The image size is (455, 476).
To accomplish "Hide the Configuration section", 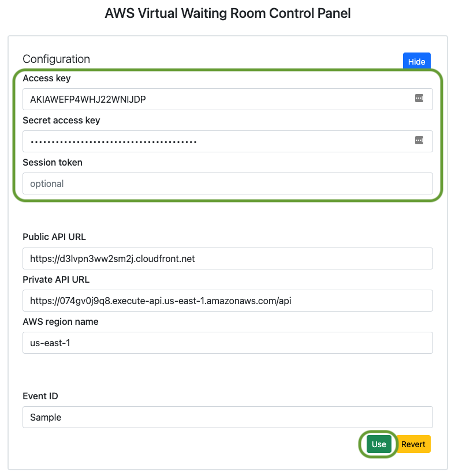I will tap(416, 61).
